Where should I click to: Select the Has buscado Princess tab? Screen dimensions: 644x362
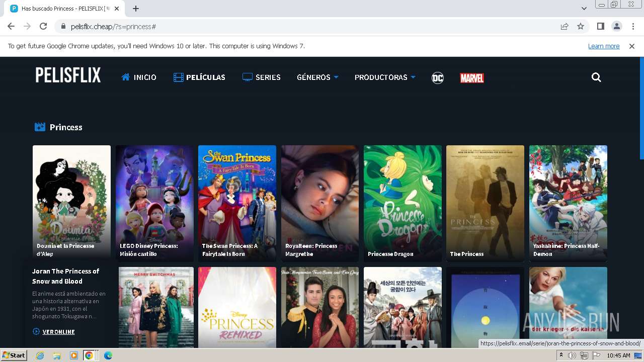click(65, 9)
